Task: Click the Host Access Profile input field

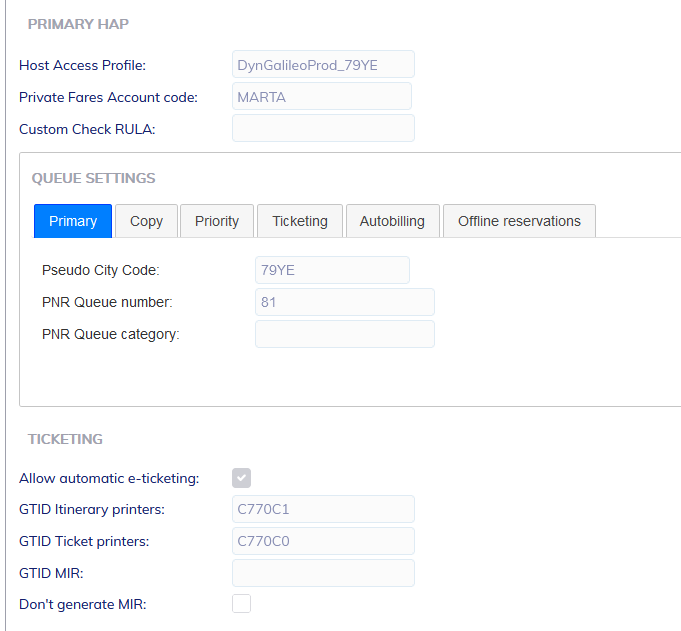Action: tap(323, 65)
